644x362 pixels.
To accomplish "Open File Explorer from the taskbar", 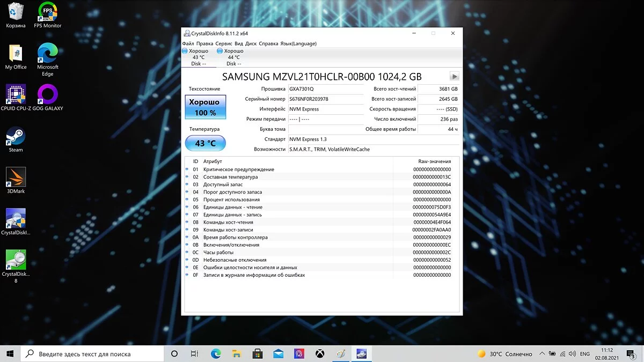I will 237,353.
